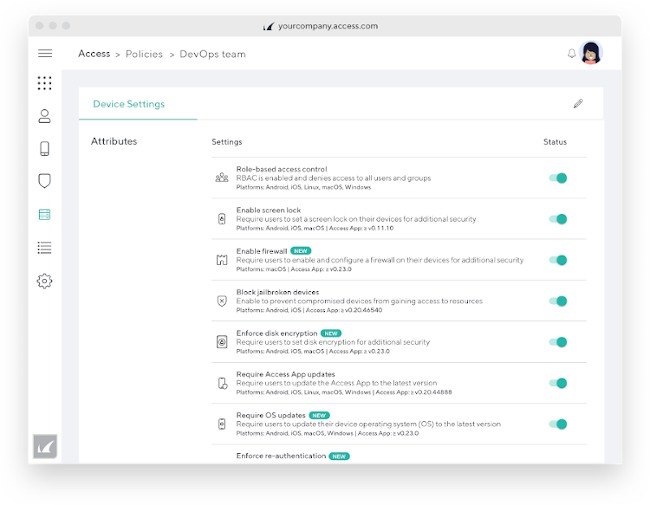Click the NEW badge next to Enable firewall

click(x=301, y=251)
